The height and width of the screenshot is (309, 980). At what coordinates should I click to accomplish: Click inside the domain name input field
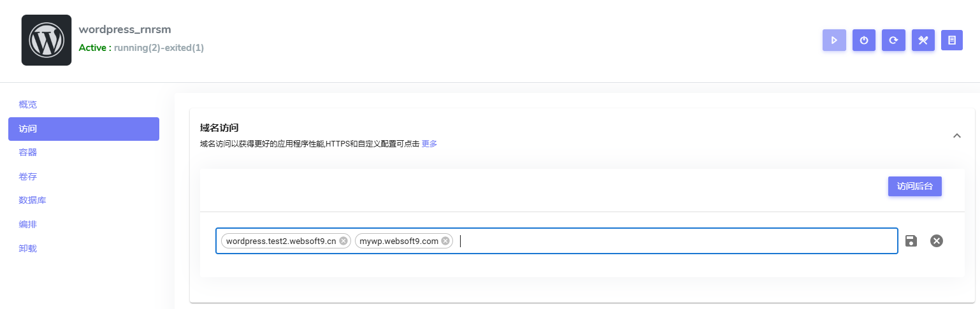pyautogui.click(x=669, y=241)
